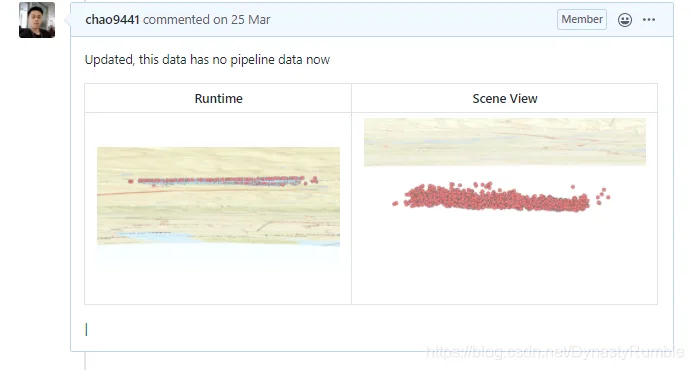
Task: Open the chao9441 username link
Action: 112,19
